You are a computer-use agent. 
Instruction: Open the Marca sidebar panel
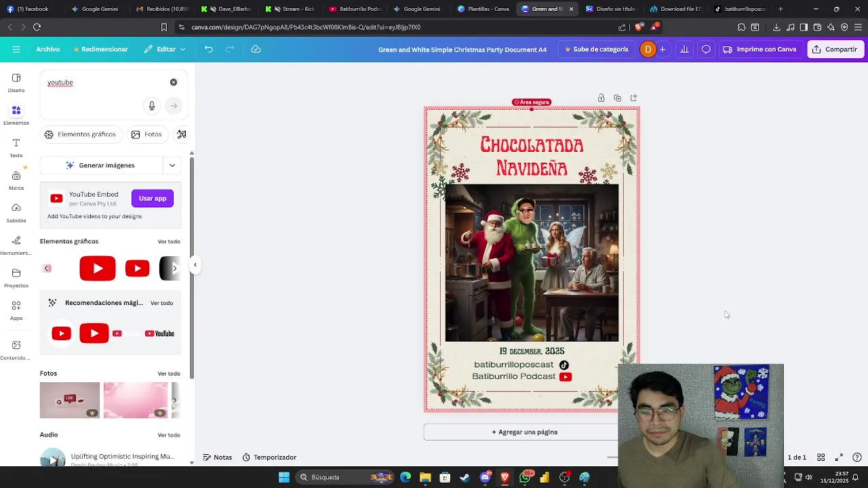(16, 180)
